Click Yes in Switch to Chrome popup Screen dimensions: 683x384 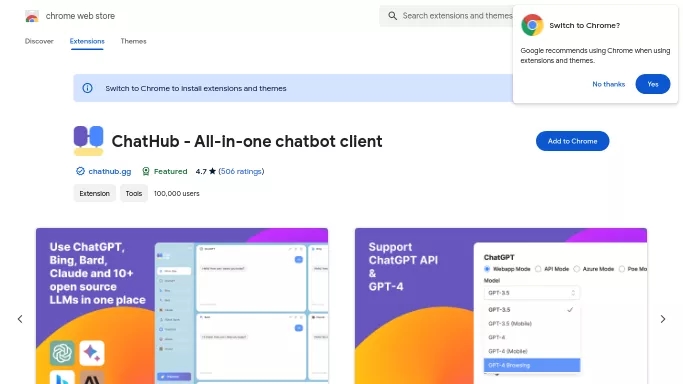[x=653, y=84]
